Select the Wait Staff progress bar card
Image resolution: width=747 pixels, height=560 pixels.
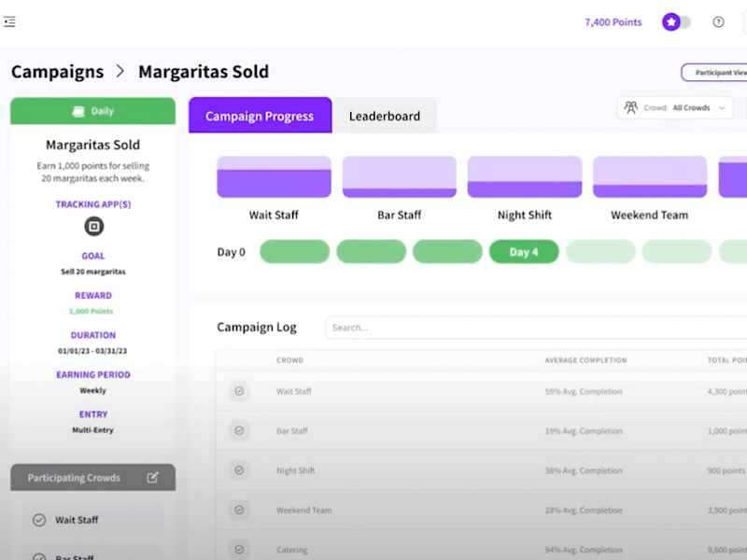point(274,176)
